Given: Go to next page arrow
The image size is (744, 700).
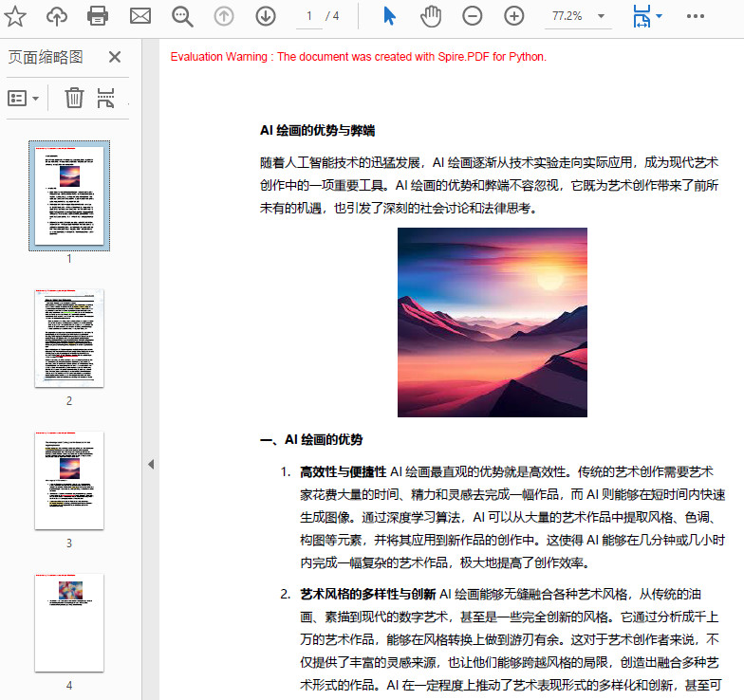Looking at the screenshot, I should click(x=266, y=16).
